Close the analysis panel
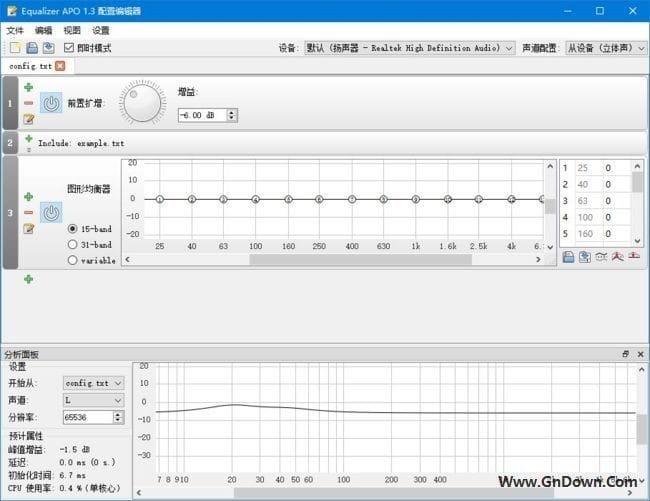Viewport: 650px width, 501px height. click(640, 354)
